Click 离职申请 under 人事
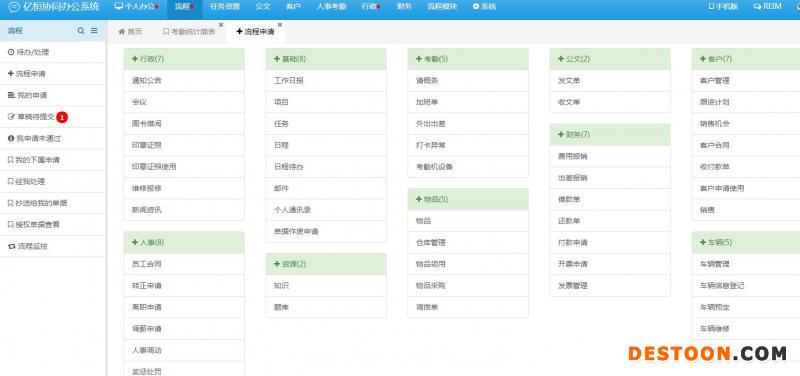The image size is (800, 376). [184, 307]
